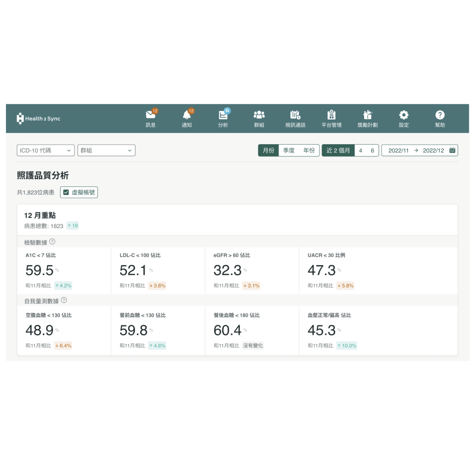The width and height of the screenshot is (476, 465).
Task: Switch the time filter to 季度
Action: tap(288, 150)
